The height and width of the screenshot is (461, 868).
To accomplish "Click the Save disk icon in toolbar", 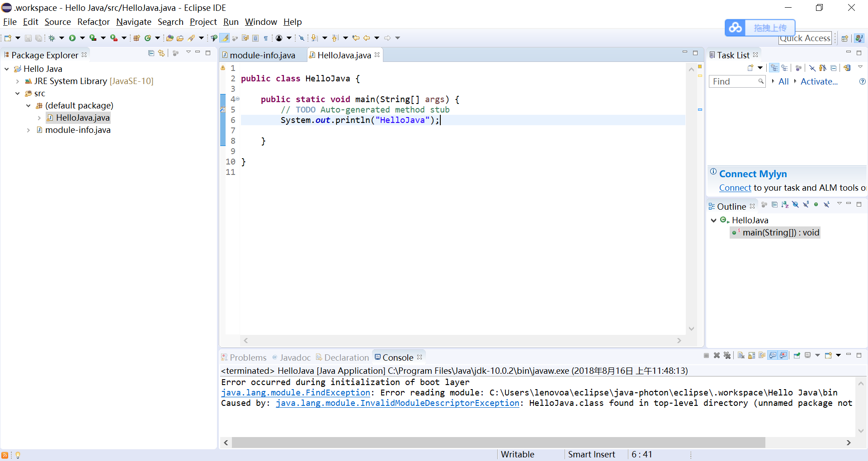I will pos(28,38).
